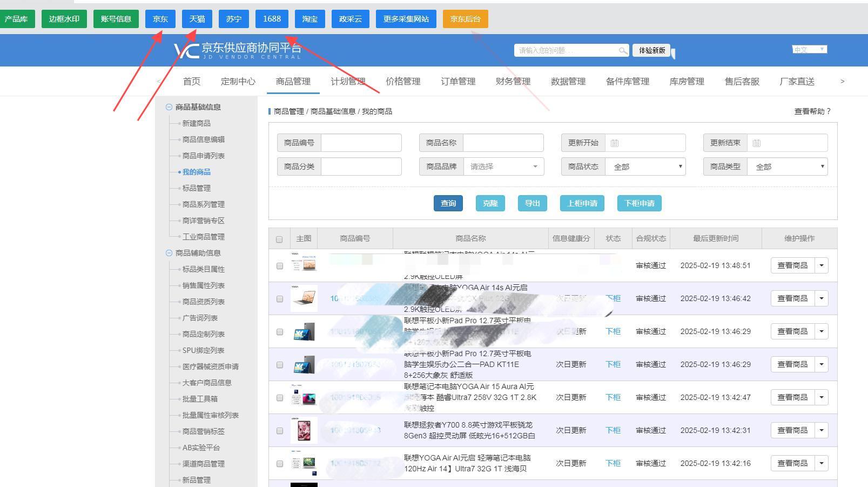Collapse the 商品辅助信息 tree section
The image size is (868, 487).
(x=169, y=253)
